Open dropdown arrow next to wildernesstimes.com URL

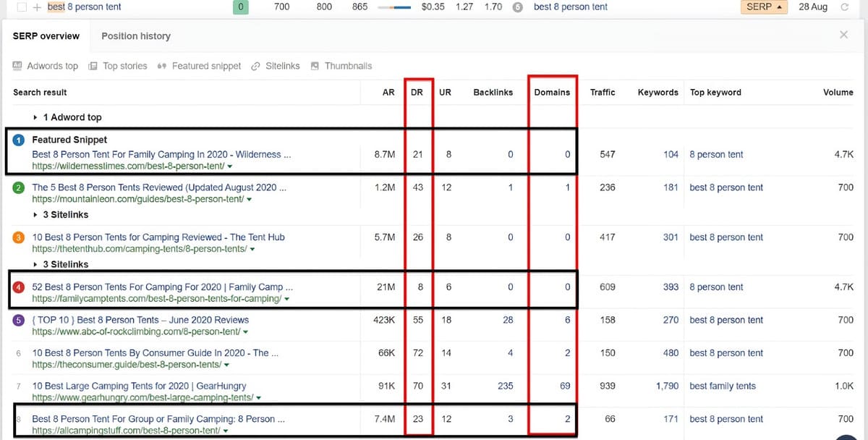[229, 166]
